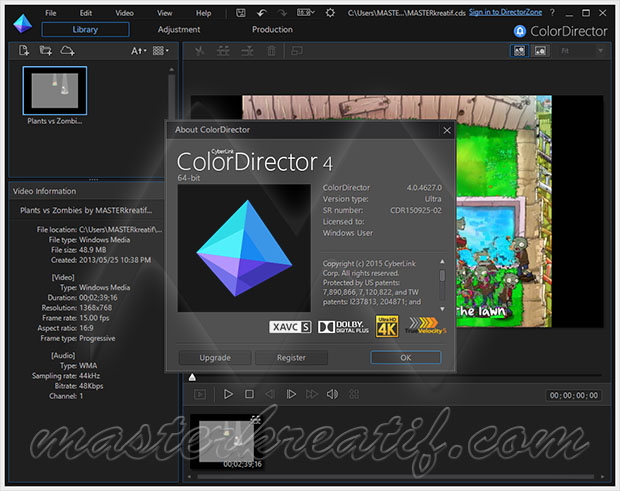Open the Video menu
The image size is (620, 491).
(124, 13)
